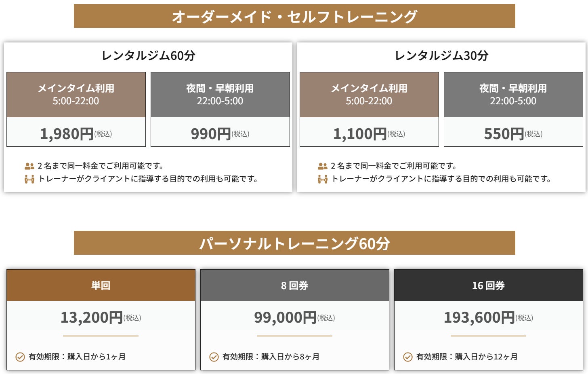Click the trainer icon in レンタルジム60分 card
Image resolution: width=588 pixels, height=374 pixels.
pos(29,179)
